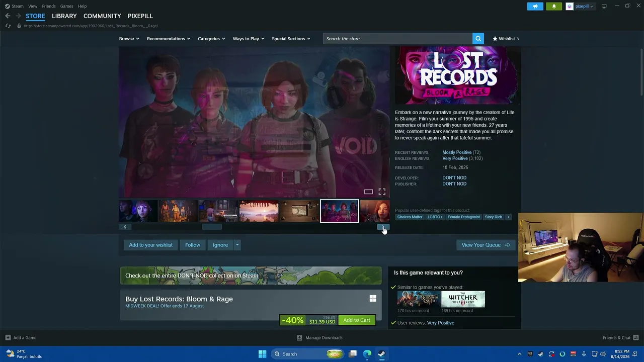Follow Lost Records: Bloom & Rage
Viewport: 644px width, 362px height.
coord(193,245)
